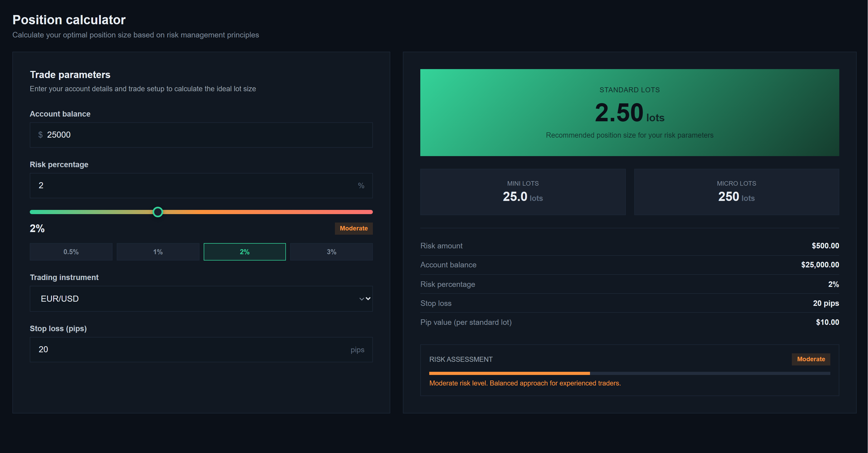Select the 2% risk preset
Viewport: 868px width, 453px height.
point(245,252)
